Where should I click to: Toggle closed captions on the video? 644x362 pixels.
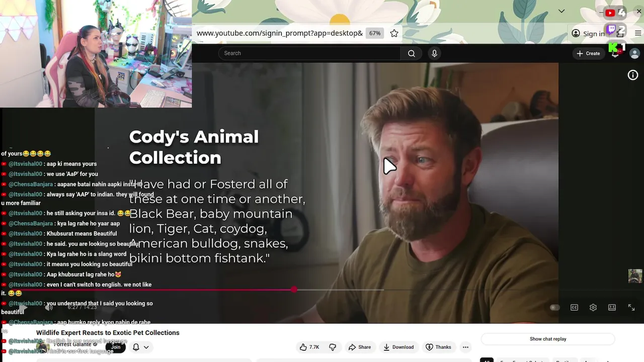(574, 307)
